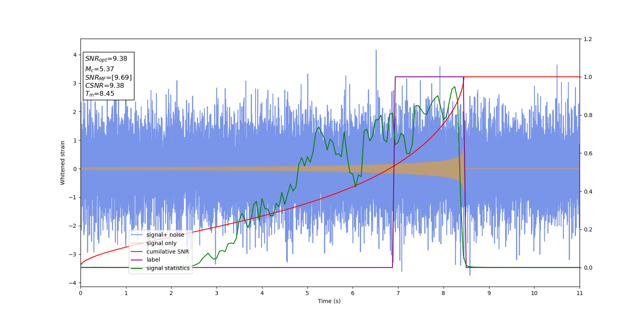644x322 pixels.
Task: Click right axis tick label 1.2
Action: [588, 39]
